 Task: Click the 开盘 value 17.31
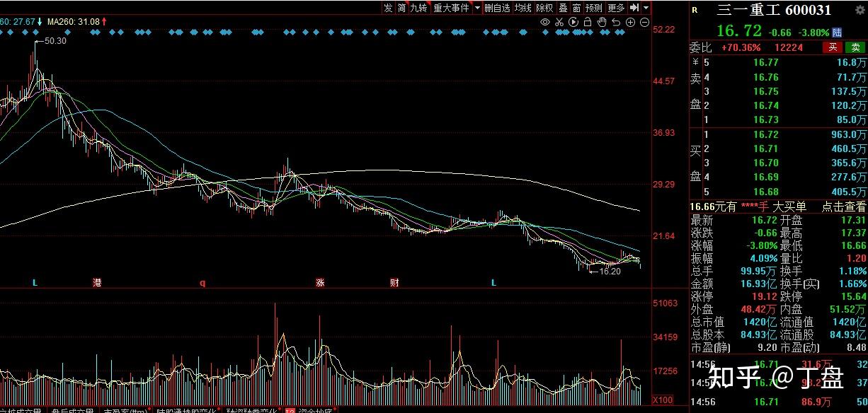[853, 220]
